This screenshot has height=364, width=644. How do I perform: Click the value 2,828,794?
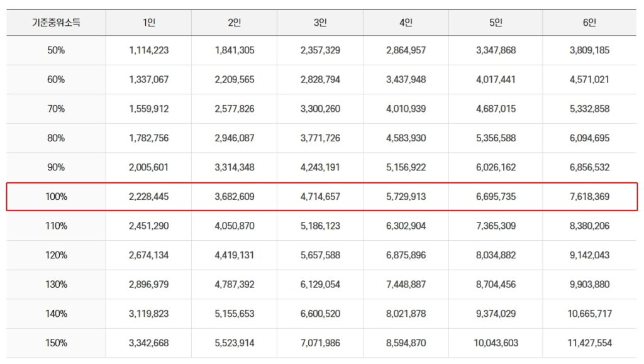coord(320,80)
